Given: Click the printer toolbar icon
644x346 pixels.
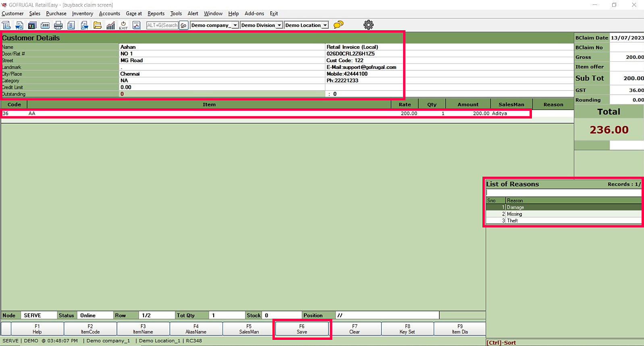Looking at the screenshot, I should pyautogui.click(x=58, y=25).
